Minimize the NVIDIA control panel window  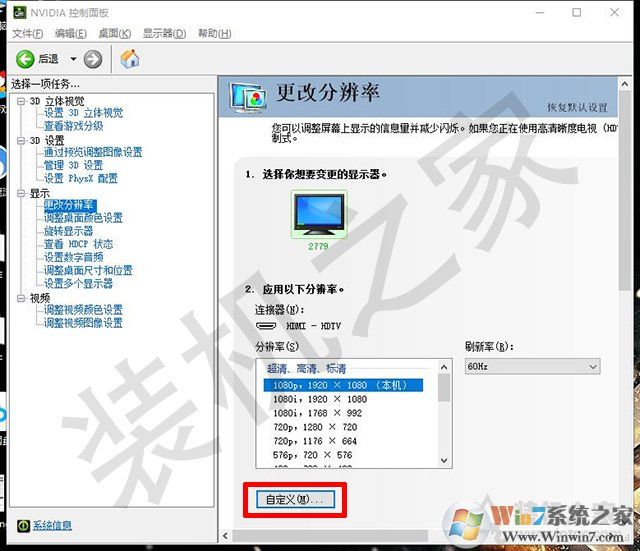coord(540,13)
